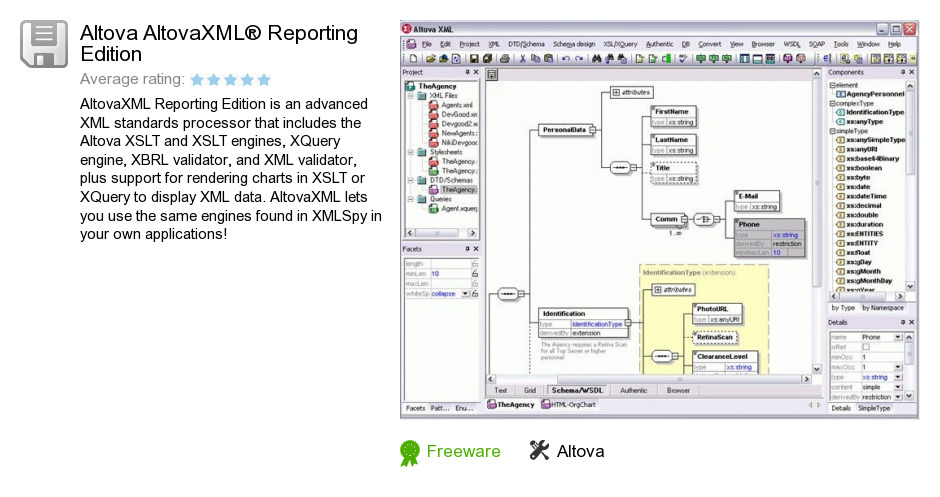Screen dimensions: 940x497
Task: Click the Freeware license link
Action: [x=463, y=451]
